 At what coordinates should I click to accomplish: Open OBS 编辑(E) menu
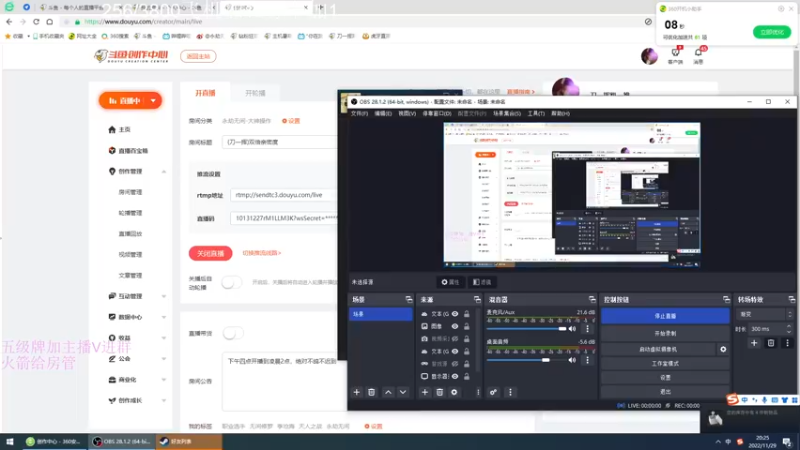[x=383, y=113]
